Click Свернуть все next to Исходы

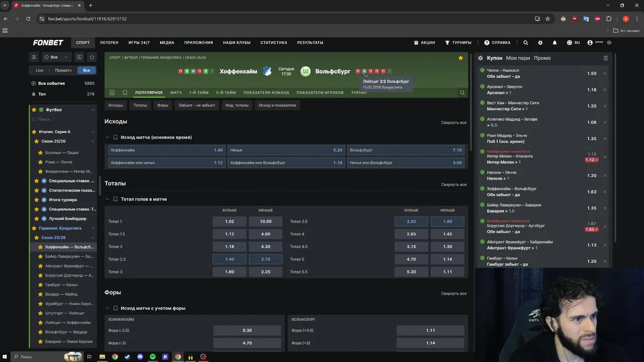point(454,123)
